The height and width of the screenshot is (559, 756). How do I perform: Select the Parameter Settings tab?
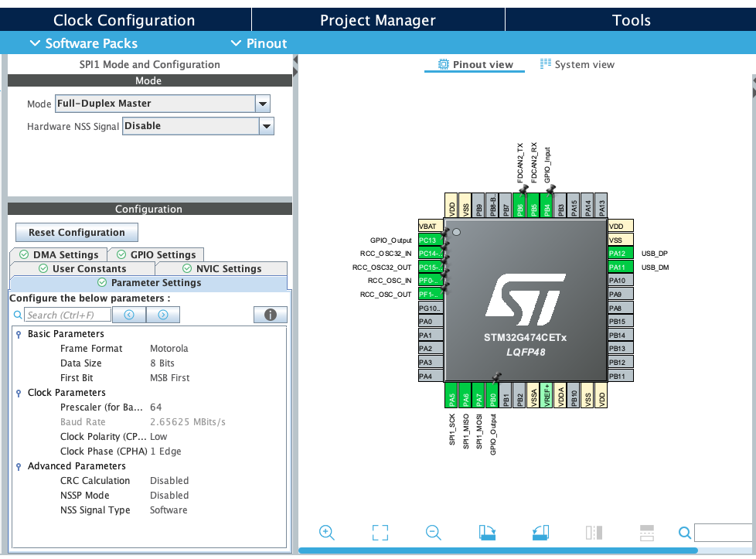pos(149,283)
